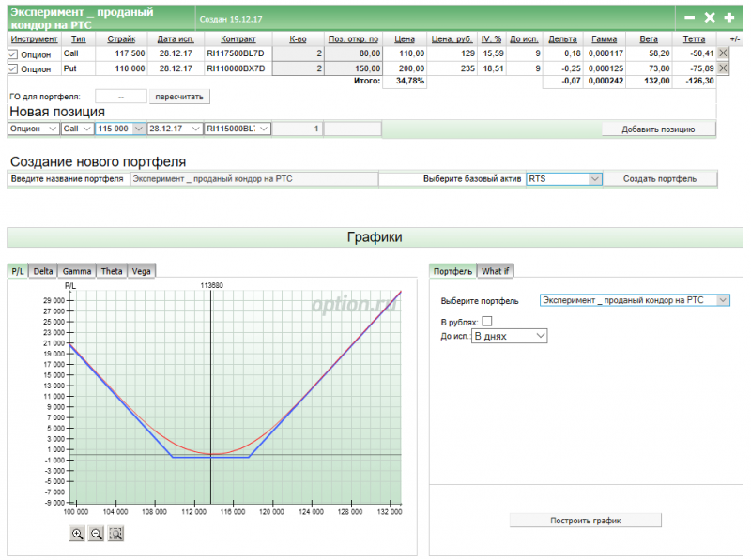Click the portfolio name input field
751x560 pixels.
pos(253,178)
